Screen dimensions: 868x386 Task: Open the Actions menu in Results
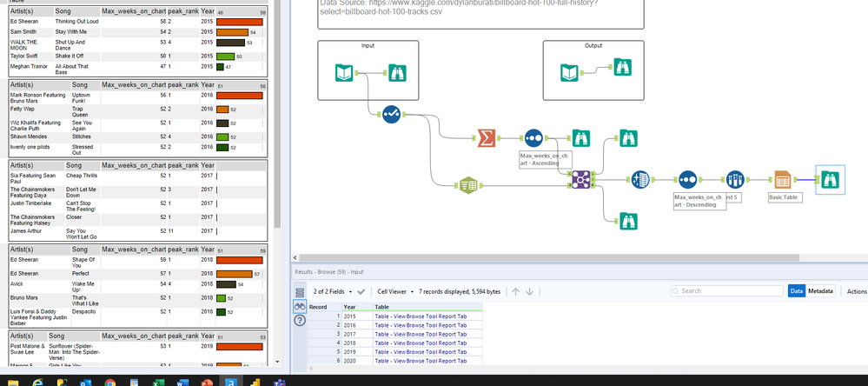coord(857,291)
